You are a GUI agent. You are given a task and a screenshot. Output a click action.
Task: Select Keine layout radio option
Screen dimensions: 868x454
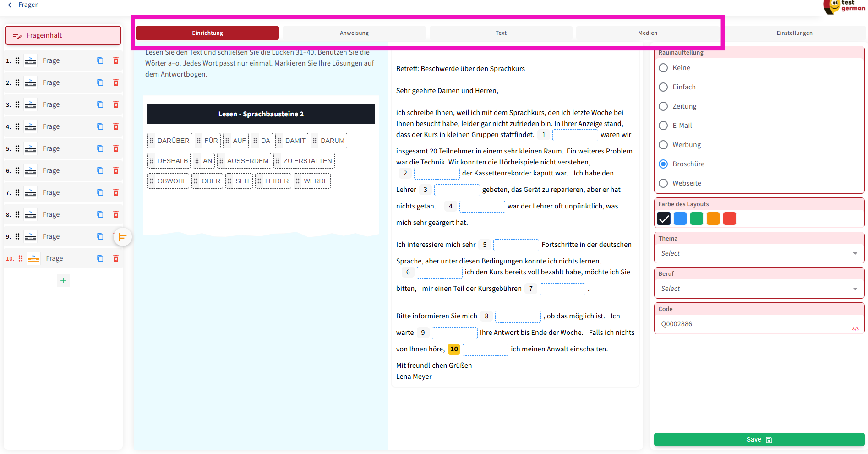tap(663, 68)
